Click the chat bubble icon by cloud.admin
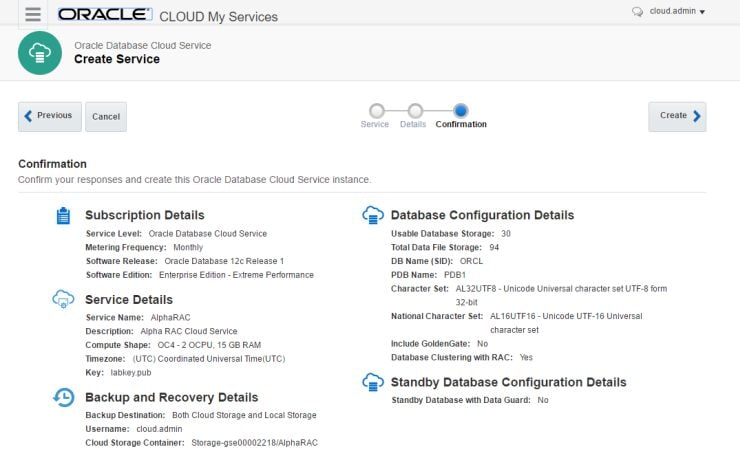 coord(637,12)
